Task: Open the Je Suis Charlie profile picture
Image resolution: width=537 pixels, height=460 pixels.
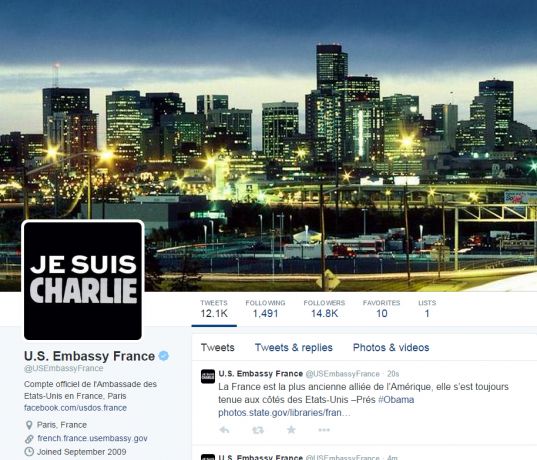Action: tap(83, 281)
